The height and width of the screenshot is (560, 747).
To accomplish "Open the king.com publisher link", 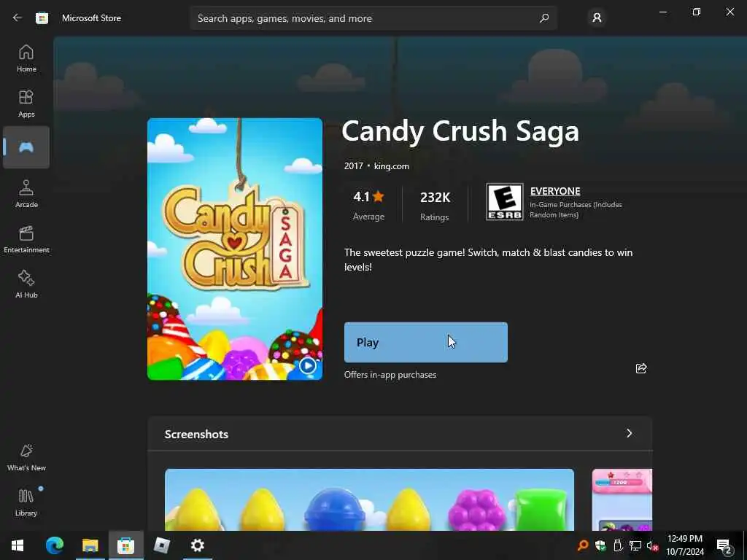I will 391,166.
